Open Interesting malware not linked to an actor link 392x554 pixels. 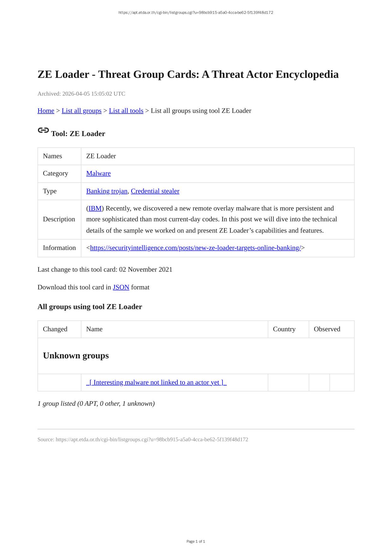click(x=156, y=382)
